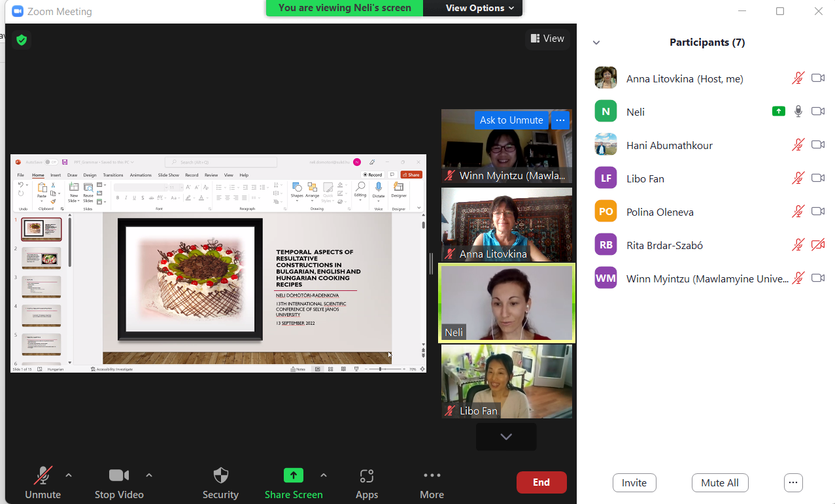Open the Apps panel
This screenshot has height=504, width=835.
pos(367,475)
